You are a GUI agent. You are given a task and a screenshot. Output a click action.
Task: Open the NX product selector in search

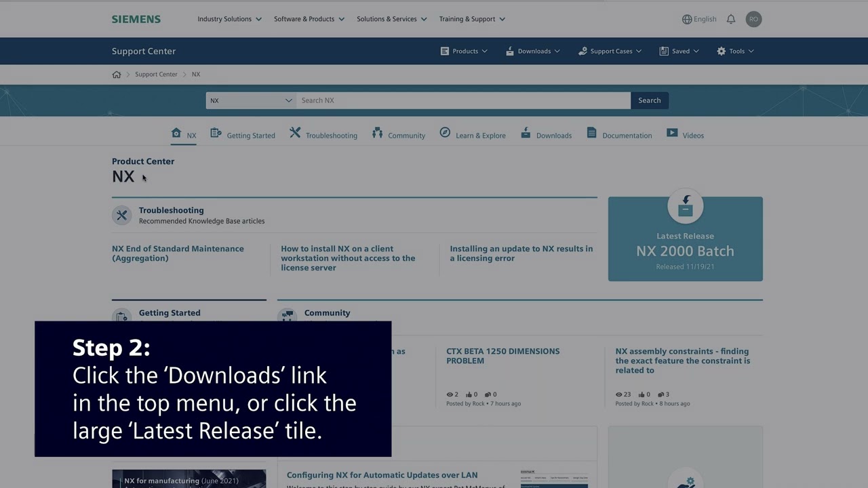(251, 100)
